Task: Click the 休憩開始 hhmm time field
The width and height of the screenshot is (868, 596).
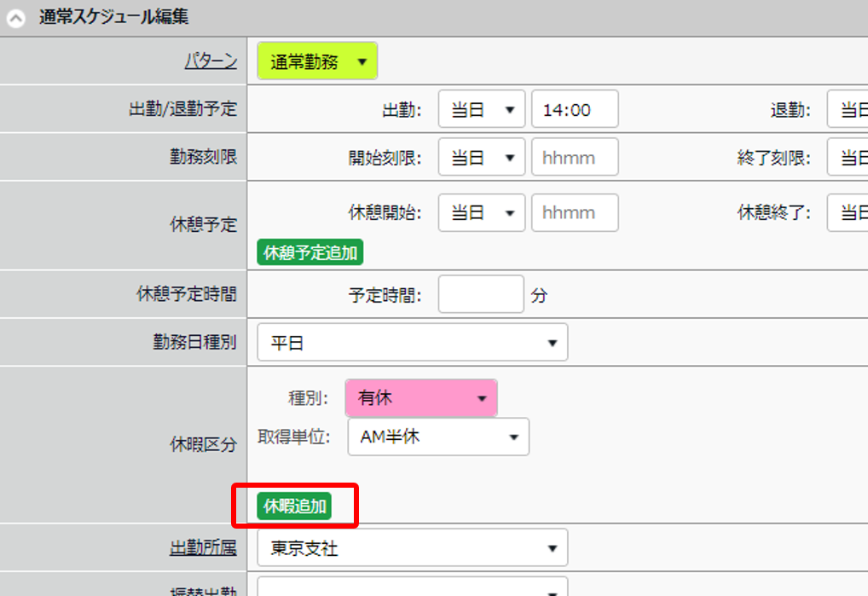Action: 575,212
